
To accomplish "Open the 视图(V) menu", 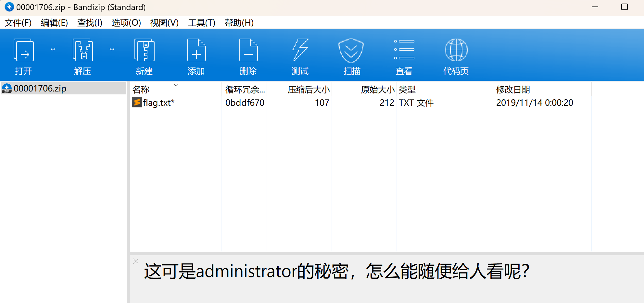I will [x=164, y=23].
